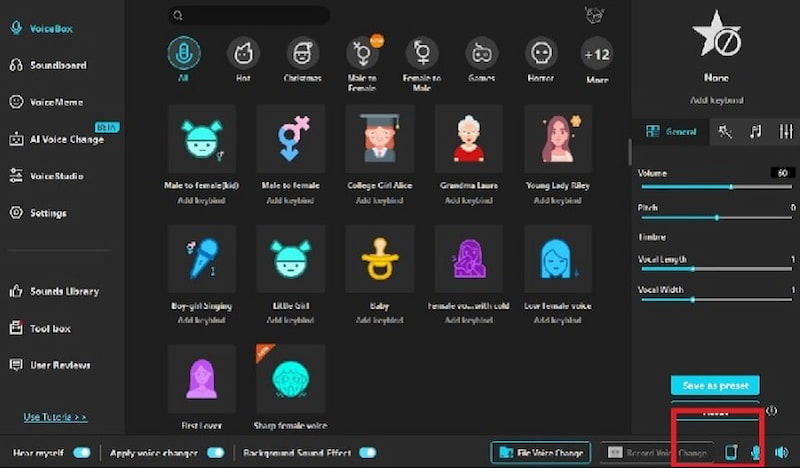The width and height of the screenshot is (800, 468).
Task: Click the Volume slider track
Action: (x=700, y=186)
